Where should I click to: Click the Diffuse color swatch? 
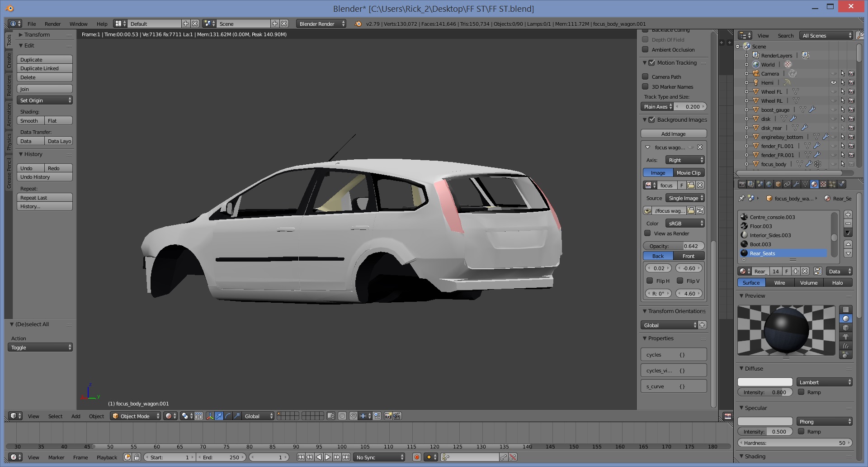765,382
